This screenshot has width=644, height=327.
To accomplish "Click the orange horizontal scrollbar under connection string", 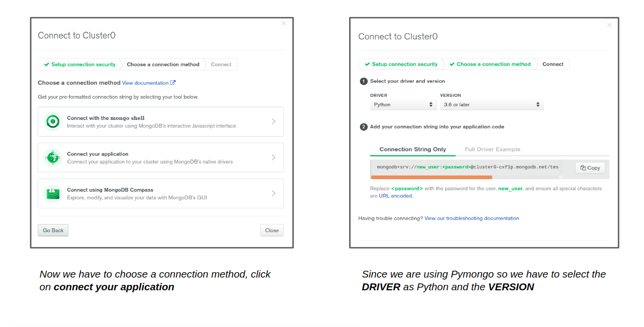I will pyautogui.click(x=431, y=177).
